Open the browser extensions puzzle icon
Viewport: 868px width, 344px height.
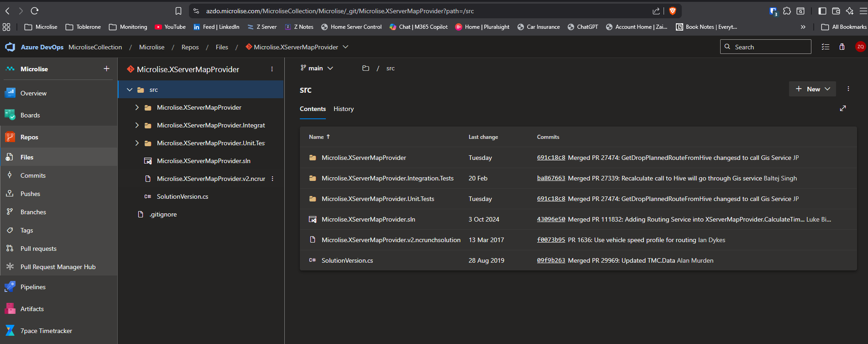[x=787, y=11]
